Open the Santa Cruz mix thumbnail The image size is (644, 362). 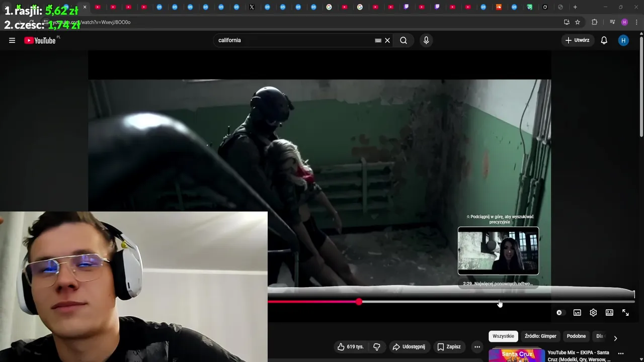tap(517, 355)
